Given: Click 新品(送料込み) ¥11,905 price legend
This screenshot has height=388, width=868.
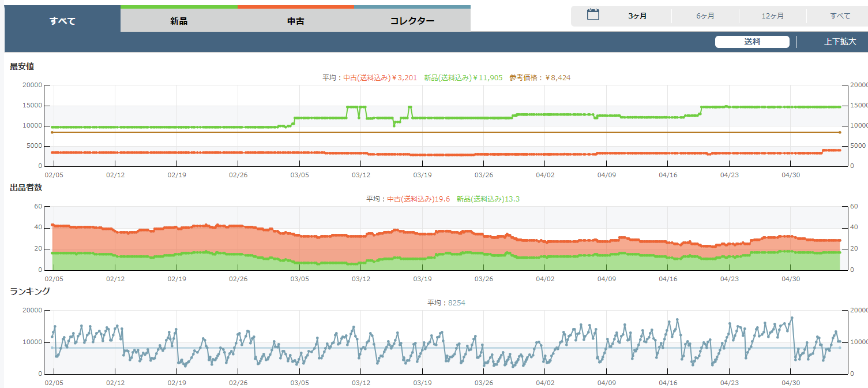Looking at the screenshot, I should point(463,77).
